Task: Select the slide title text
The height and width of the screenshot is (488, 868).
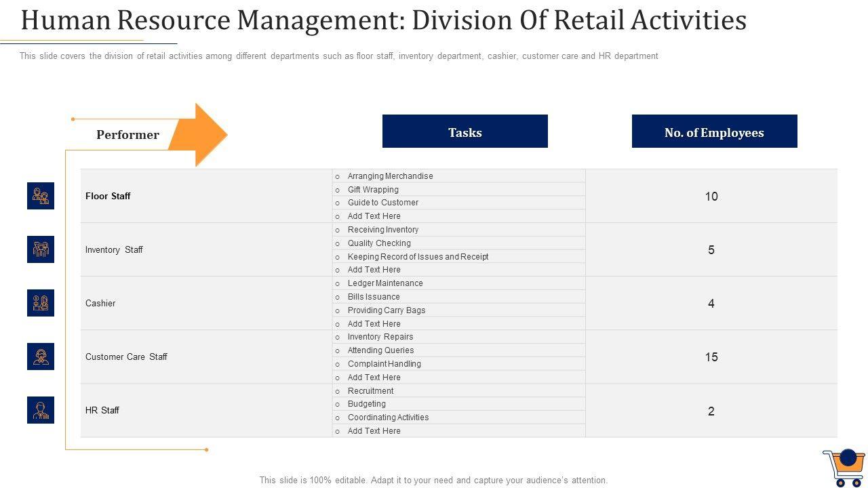Action: [x=383, y=21]
